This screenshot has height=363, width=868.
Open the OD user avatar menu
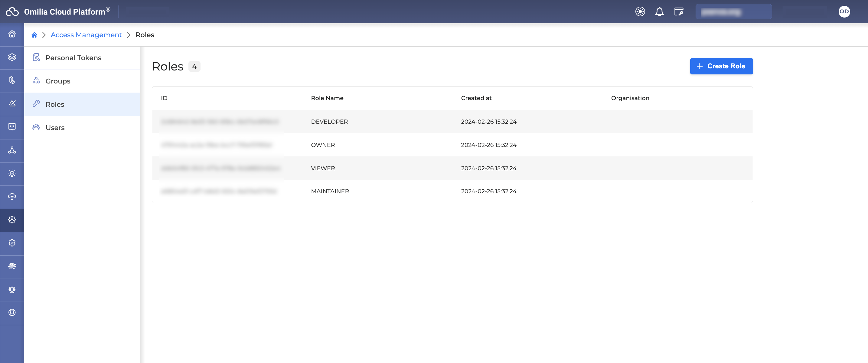[x=844, y=11]
